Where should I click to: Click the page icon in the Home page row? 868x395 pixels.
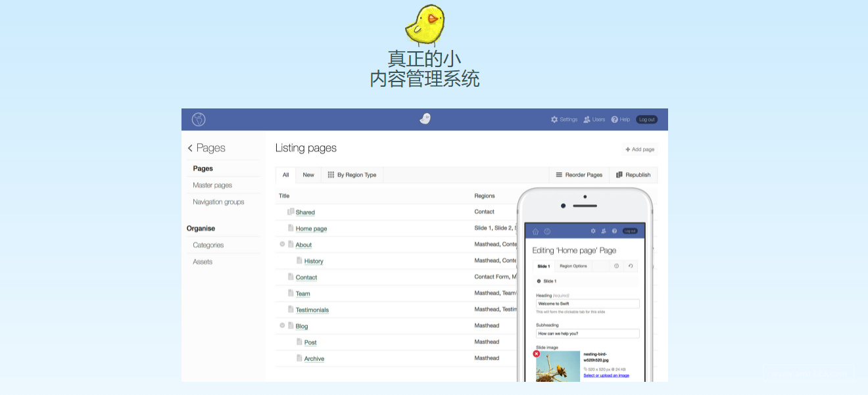[291, 228]
